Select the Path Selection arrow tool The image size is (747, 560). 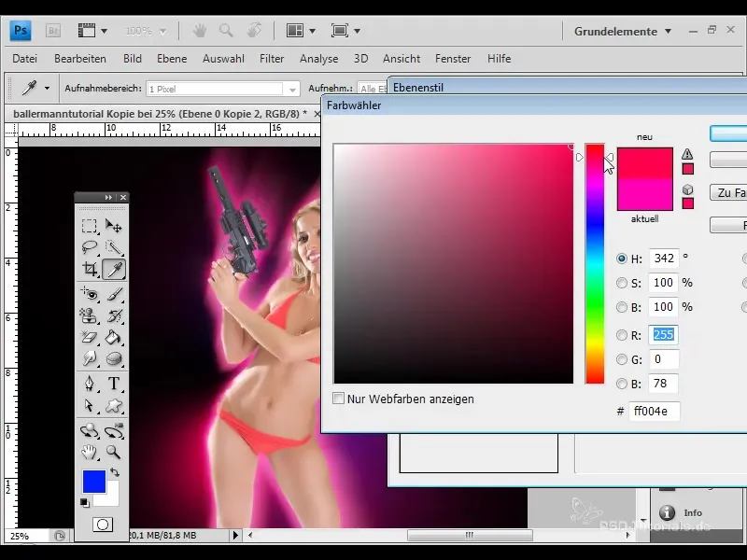[x=89, y=405]
